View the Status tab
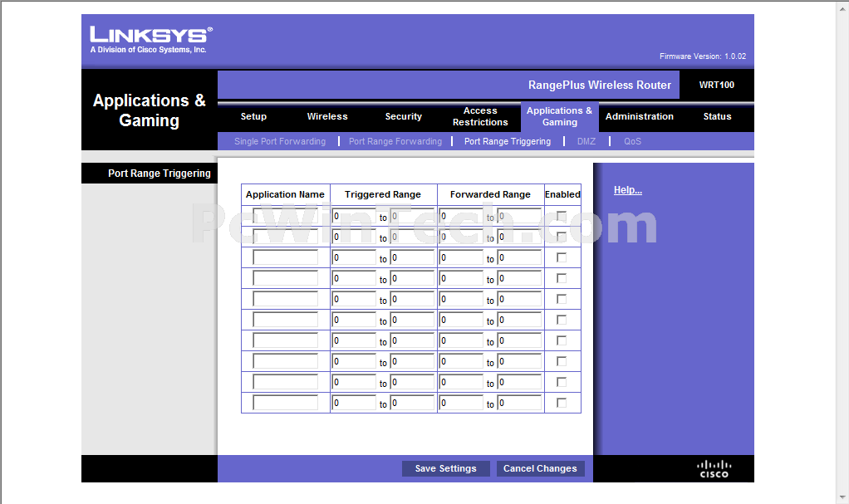This screenshot has height=504, width=849. pos(717,116)
